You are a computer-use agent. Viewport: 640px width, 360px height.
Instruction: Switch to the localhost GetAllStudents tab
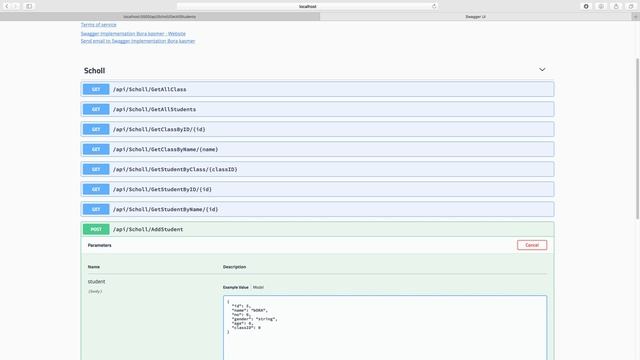point(160,17)
